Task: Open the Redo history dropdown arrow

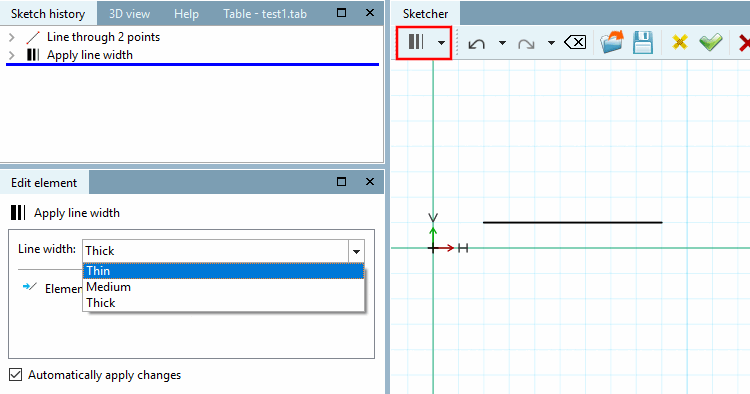Action: click(551, 43)
